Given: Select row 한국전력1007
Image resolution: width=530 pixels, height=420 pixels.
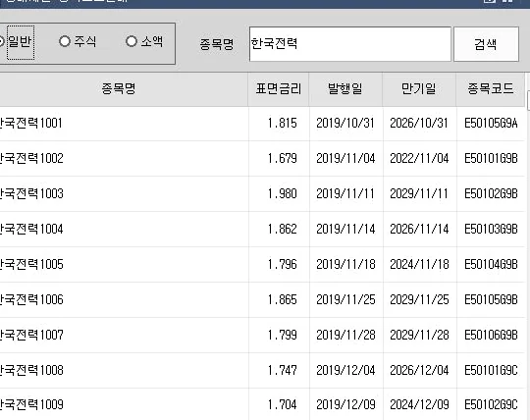Looking at the screenshot, I should click(262, 336).
